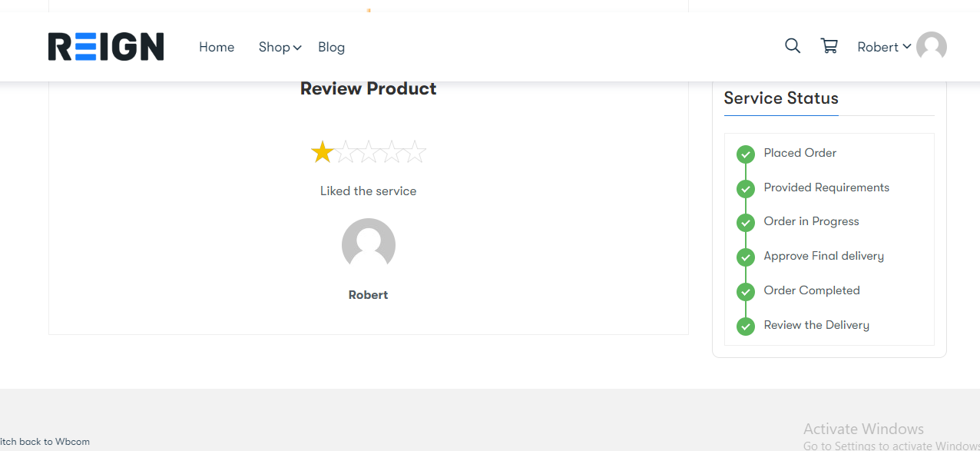Open the shopping cart icon
Image resolution: width=980 pixels, height=451 pixels.
tap(829, 46)
